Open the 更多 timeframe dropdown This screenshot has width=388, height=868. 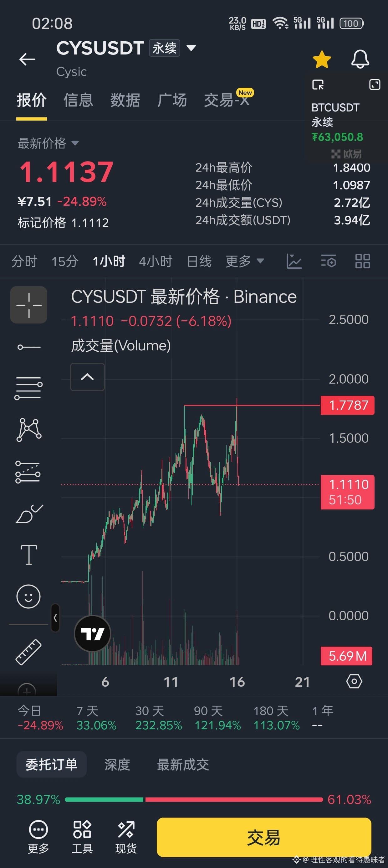(x=244, y=261)
